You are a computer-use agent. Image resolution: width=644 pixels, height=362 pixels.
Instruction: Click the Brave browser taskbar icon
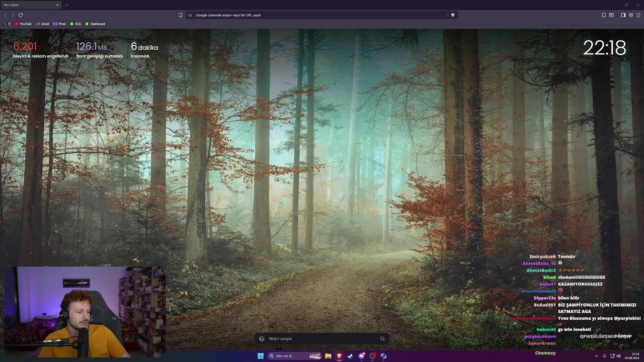click(339, 356)
